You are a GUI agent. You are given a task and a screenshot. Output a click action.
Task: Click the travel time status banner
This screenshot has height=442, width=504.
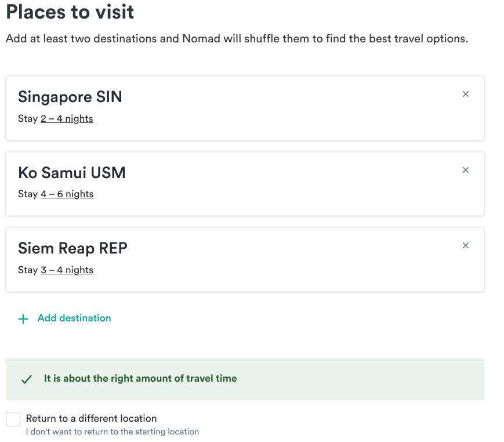coord(245,379)
